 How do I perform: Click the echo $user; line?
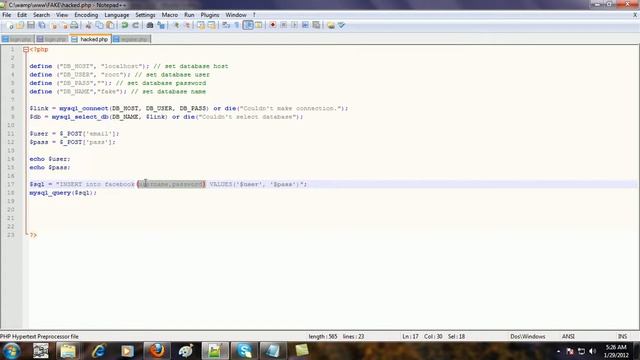pyautogui.click(x=50, y=159)
